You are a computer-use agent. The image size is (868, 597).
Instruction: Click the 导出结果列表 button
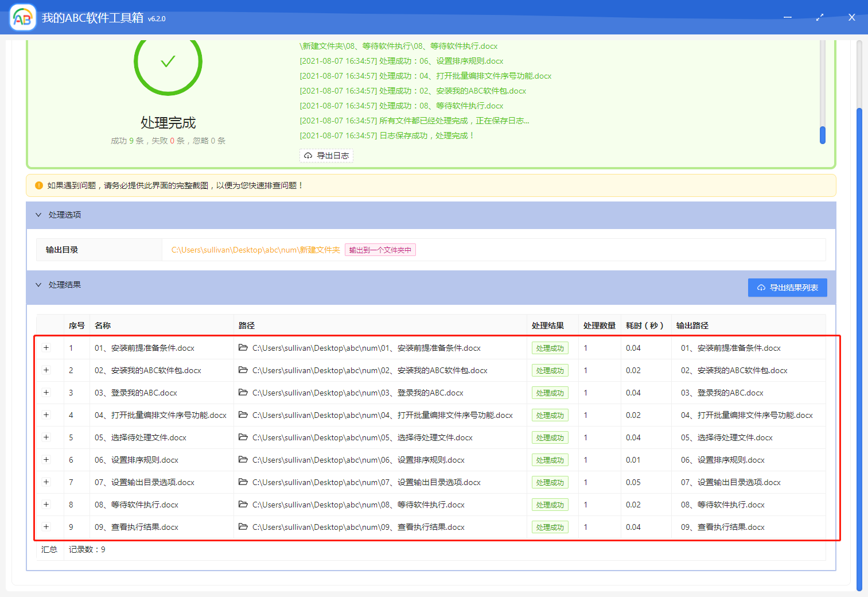click(787, 288)
